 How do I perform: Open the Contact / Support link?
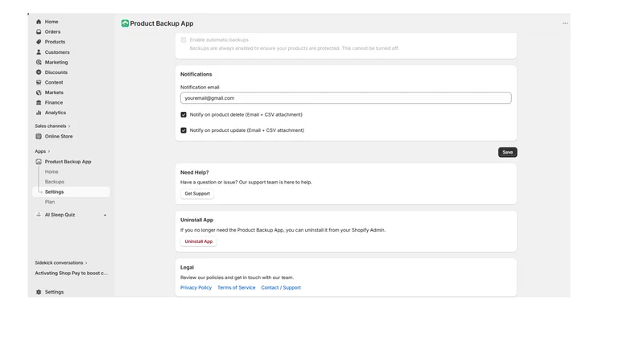281,288
